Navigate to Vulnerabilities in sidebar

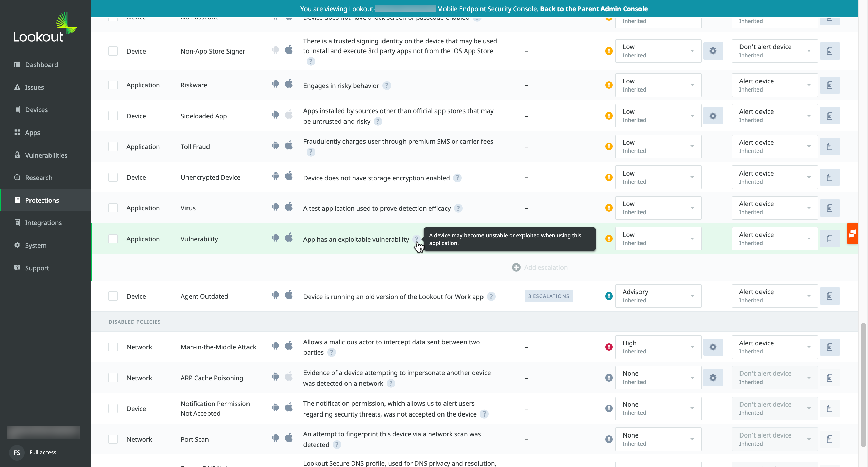click(x=46, y=155)
